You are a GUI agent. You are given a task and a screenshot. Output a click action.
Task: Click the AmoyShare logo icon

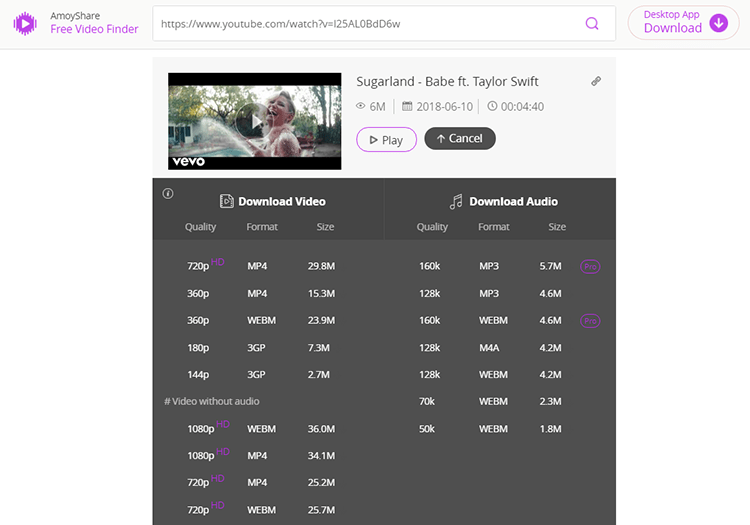[25, 23]
